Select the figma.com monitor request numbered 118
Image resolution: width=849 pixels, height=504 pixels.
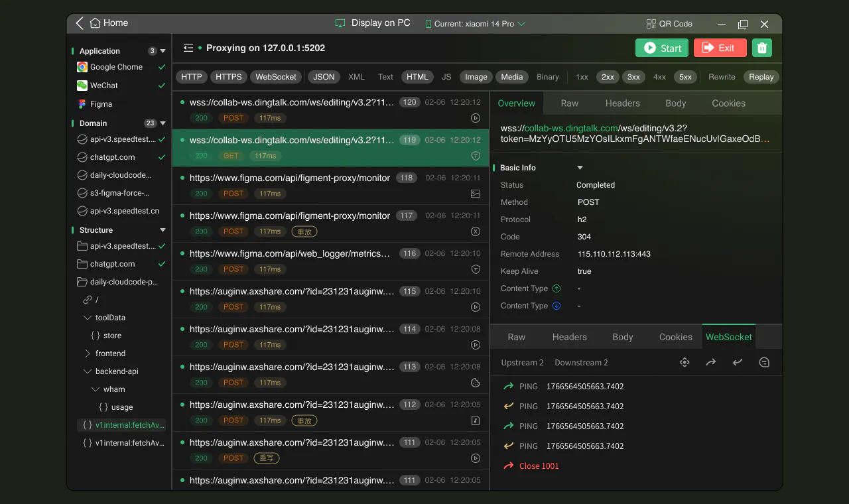tap(330, 186)
